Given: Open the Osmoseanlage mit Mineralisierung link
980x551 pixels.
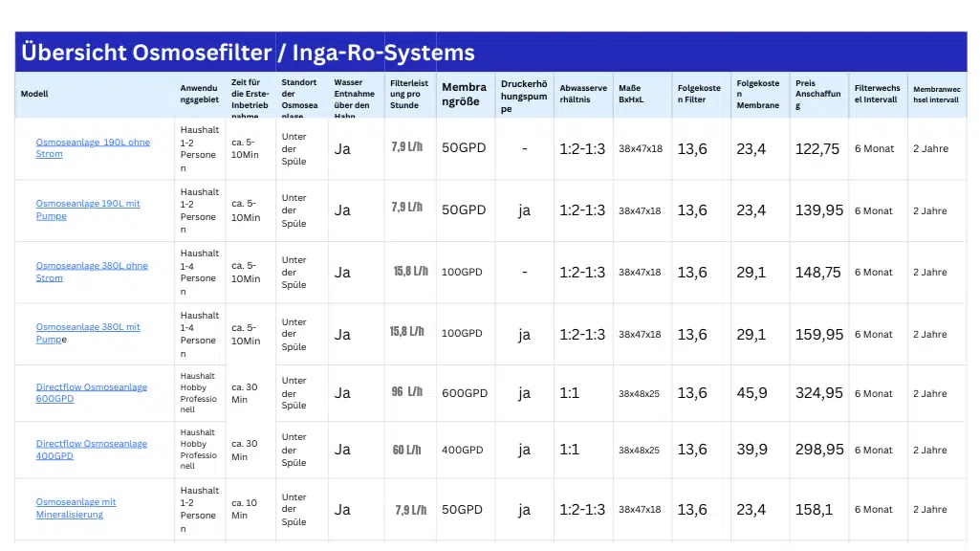Looking at the screenshot, I should [x=76, y=509].
